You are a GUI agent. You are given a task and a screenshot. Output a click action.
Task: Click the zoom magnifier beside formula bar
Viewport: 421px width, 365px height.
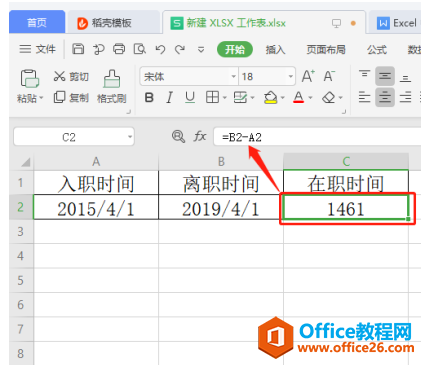click(178, 136)
